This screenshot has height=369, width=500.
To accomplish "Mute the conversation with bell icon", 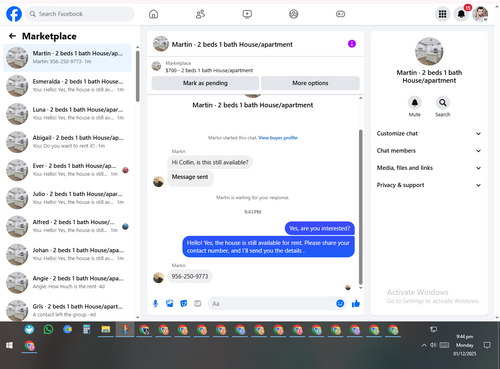I will point(415,103).
